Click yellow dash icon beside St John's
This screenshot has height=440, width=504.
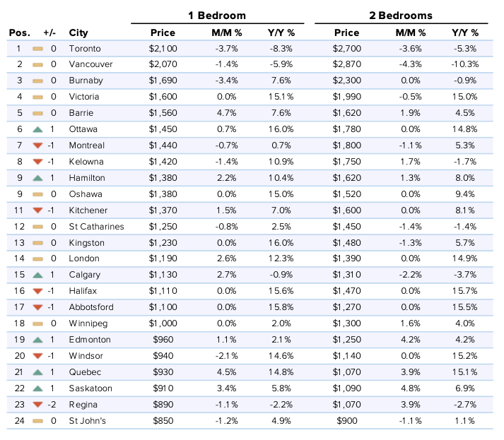tap(37, 421)
